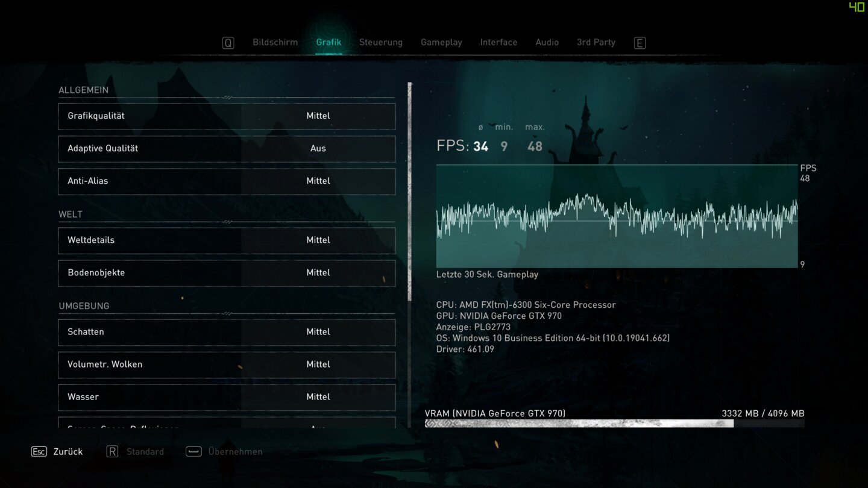Click the VRAM usage bar
This screenshot has height=488, width=868.
click(x=614, y=424)
